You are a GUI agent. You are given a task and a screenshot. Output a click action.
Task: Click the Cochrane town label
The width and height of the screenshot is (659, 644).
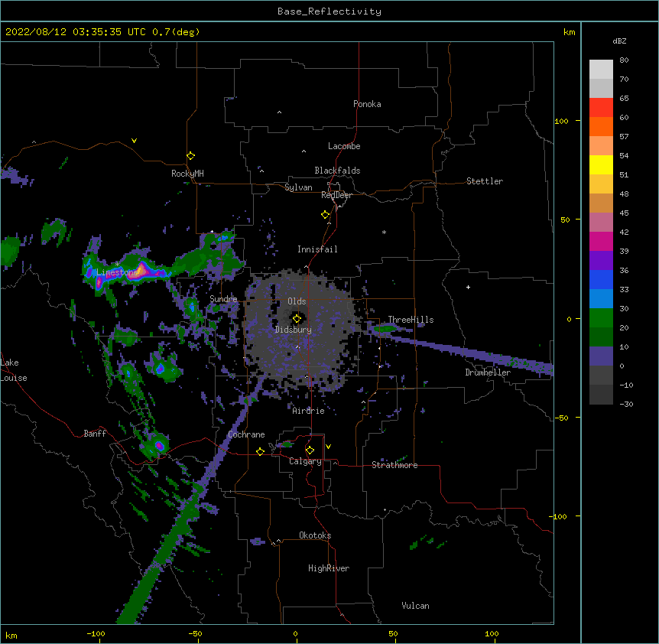[246, 434]
